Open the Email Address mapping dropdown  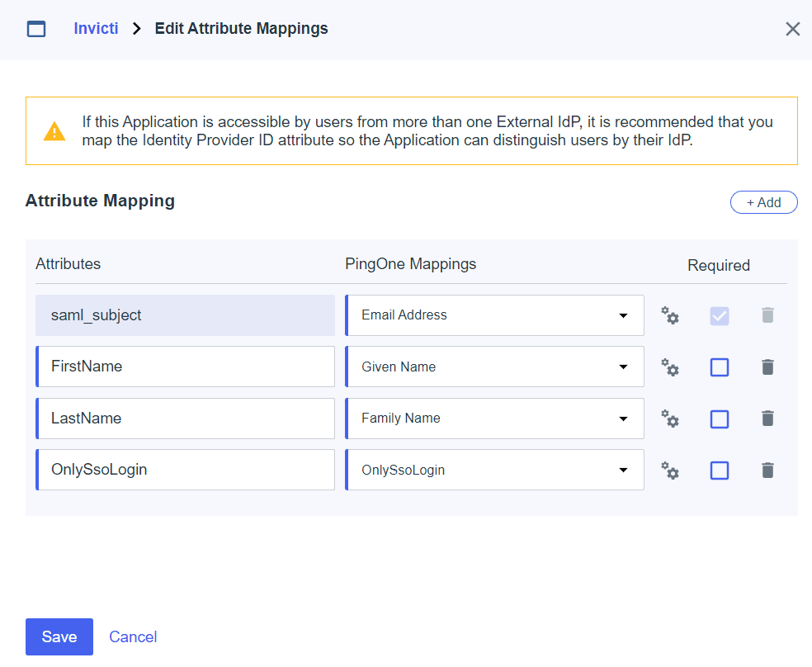coord(624,315)
